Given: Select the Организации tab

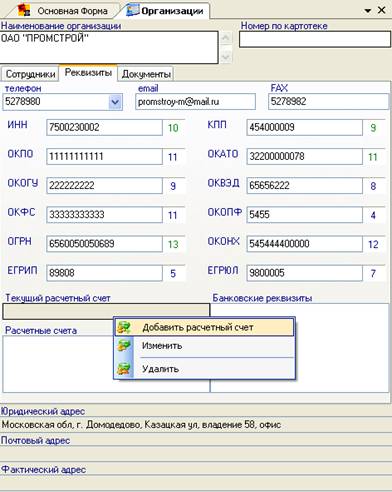Looking at the screenshot, I should tap(165, 11).
